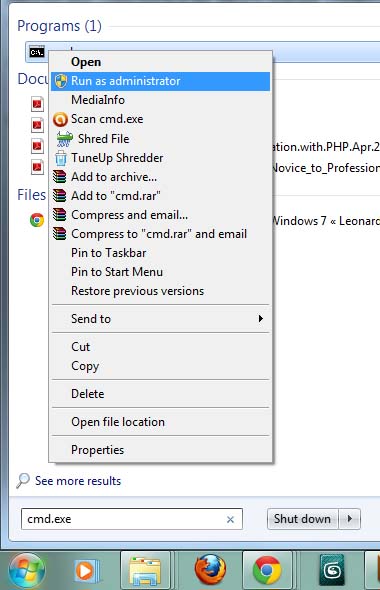Screen dimensions: 380x590
Task: Expand the Send to submenu
Action: tap(161, 319)
